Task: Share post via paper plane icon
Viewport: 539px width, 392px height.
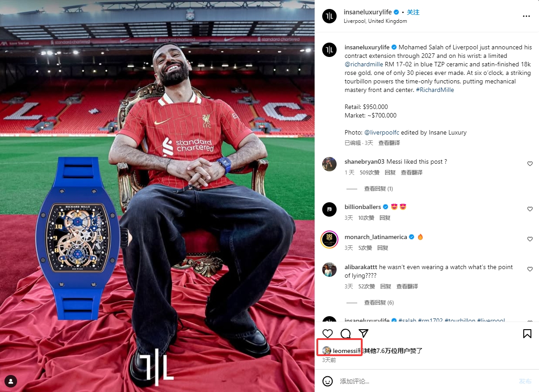Action: (364, 334)
